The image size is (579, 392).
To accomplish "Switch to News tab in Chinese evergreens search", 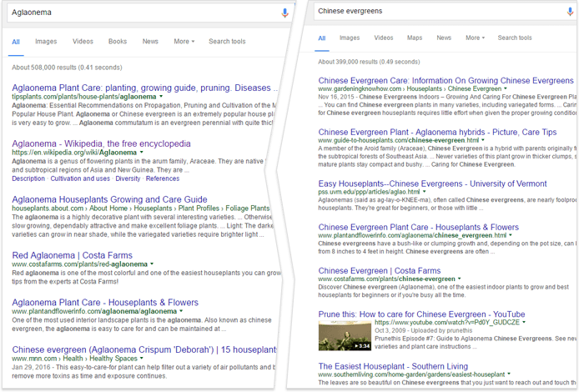I will point(444,38).
